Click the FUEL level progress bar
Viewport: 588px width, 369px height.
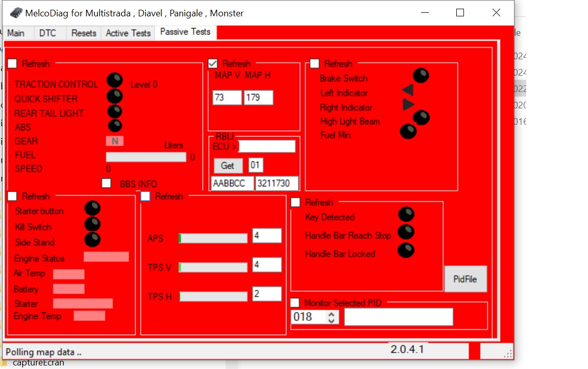coord(146,157)
